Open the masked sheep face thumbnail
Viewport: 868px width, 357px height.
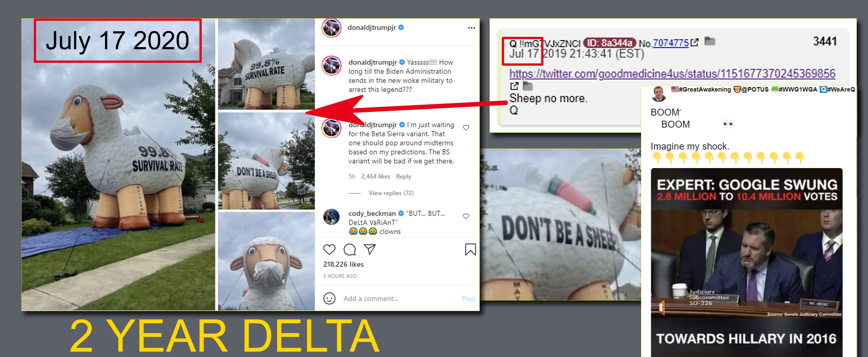266,261
